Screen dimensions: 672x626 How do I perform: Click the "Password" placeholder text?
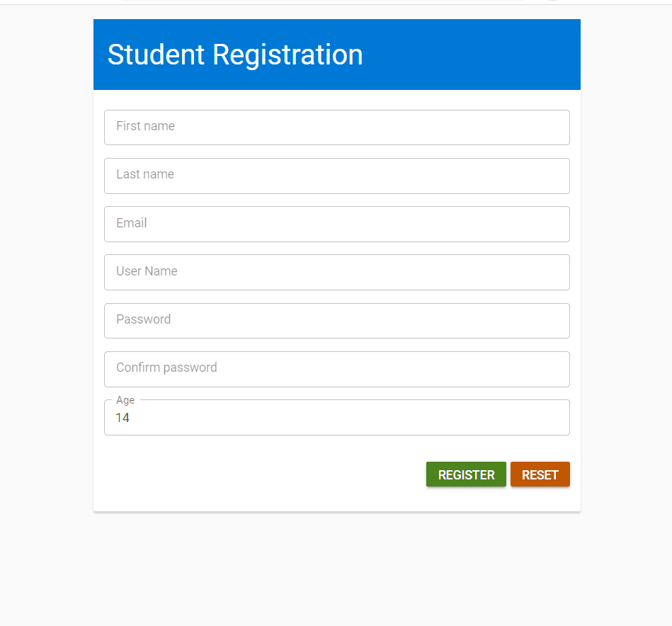click(144, 319)
